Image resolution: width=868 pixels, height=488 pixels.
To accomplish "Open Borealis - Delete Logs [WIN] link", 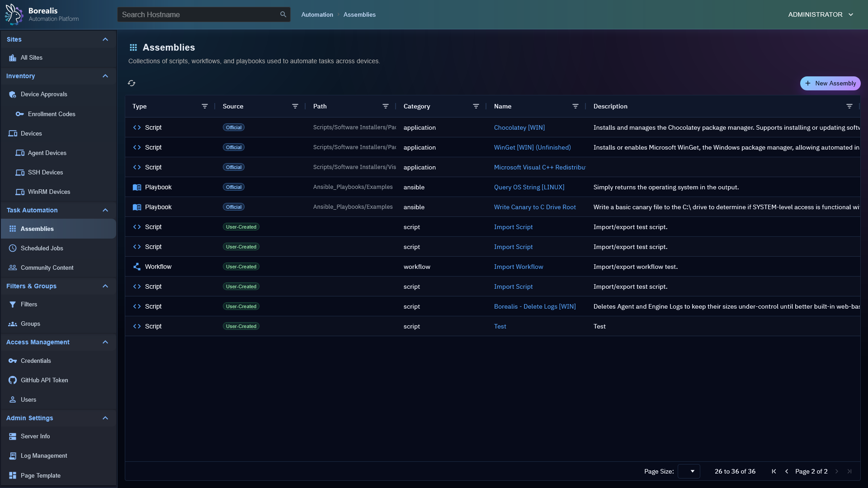I will coord(534,306).
